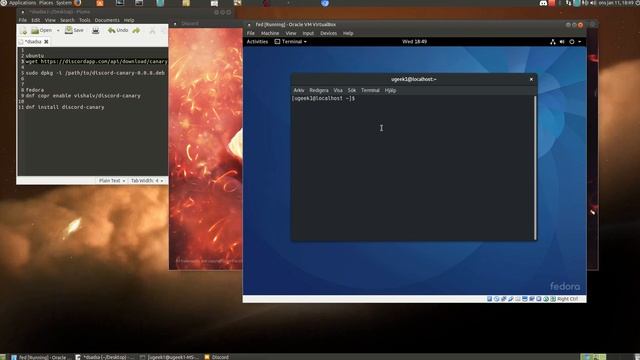Open VirtualBox Help menu
Image resolution: width=640 pixels, height=360 pixels.
coord(348,33)
